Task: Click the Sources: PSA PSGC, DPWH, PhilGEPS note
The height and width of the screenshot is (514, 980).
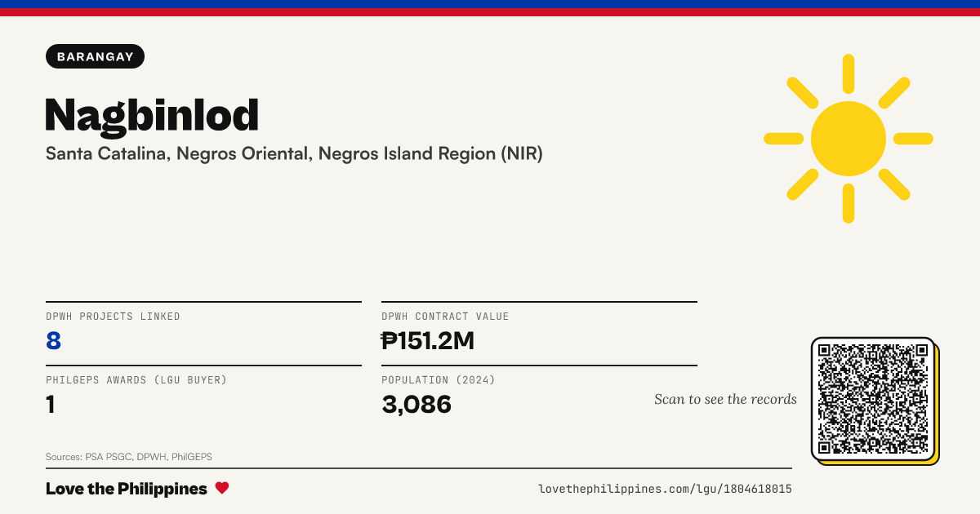Action: (x=129, y=457)
